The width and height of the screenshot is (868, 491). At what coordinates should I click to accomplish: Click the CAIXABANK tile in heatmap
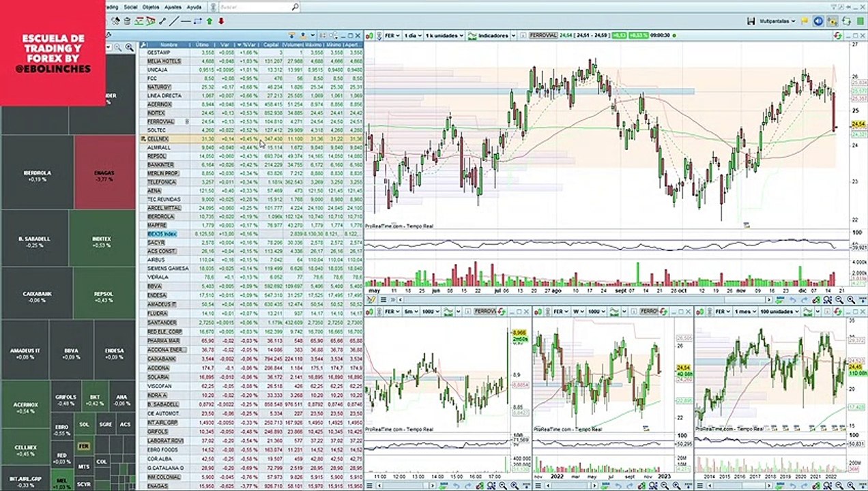click(x=37, y=293)
